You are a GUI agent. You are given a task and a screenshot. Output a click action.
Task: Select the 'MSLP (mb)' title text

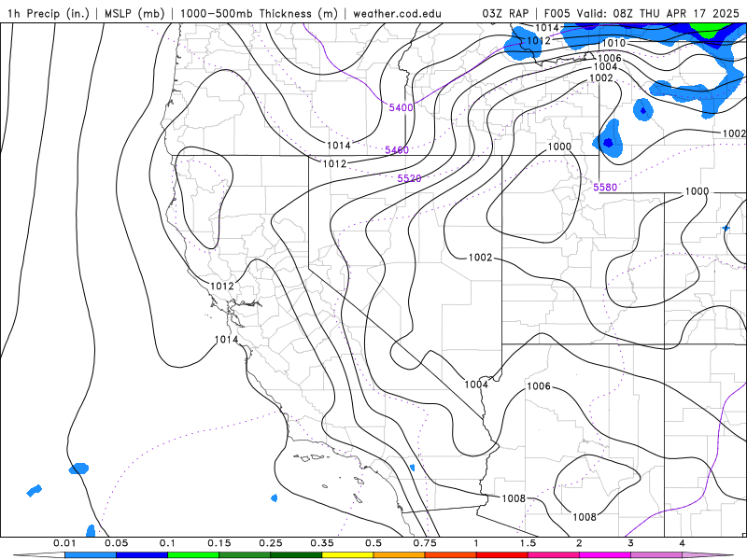(133, 13)
